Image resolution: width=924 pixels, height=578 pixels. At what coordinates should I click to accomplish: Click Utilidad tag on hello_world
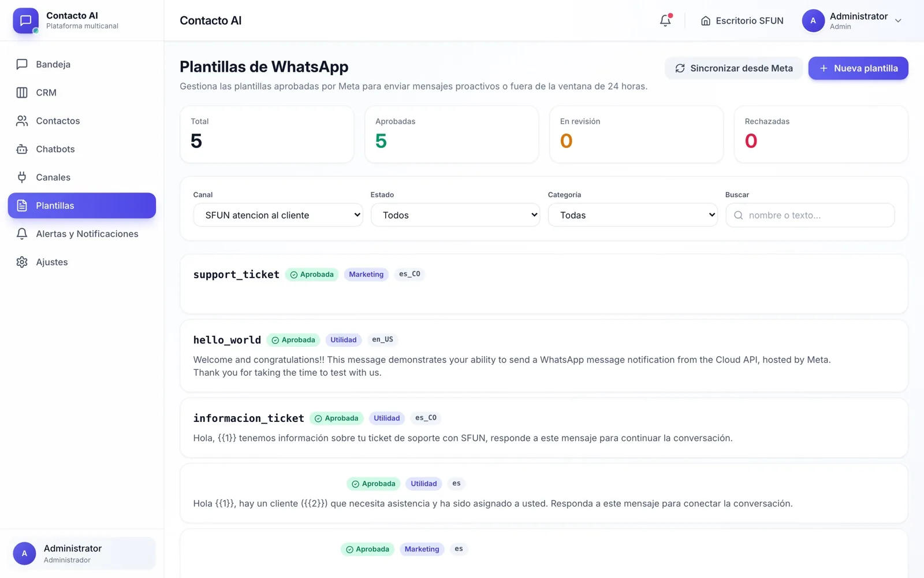tap(344, 340)
